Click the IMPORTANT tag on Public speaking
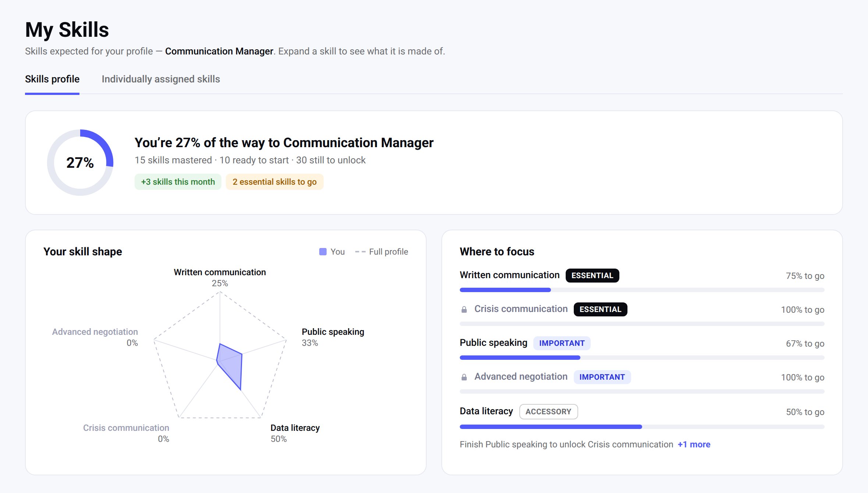The width and height of the screenshot is (868, 493). pos(562,343)
